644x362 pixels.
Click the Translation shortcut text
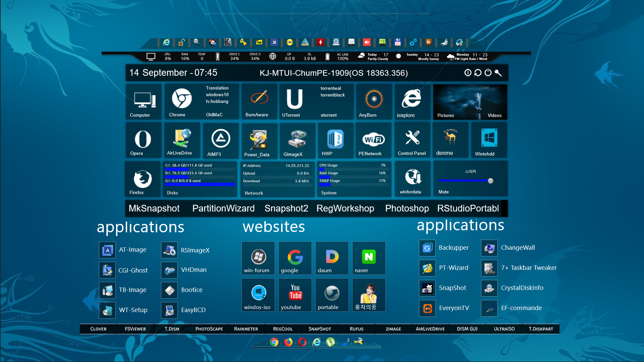point(217,88)
